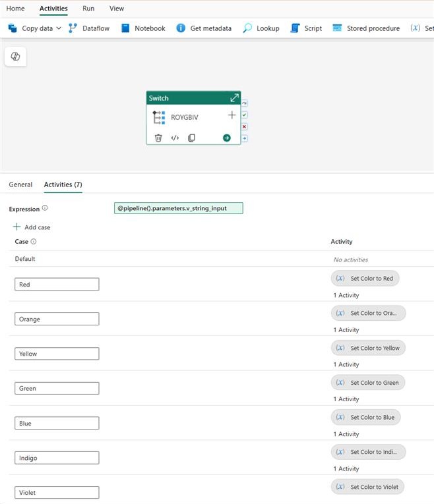Switch to the General settings tab
Screen dimensions: 434x504
coord(20,184)
